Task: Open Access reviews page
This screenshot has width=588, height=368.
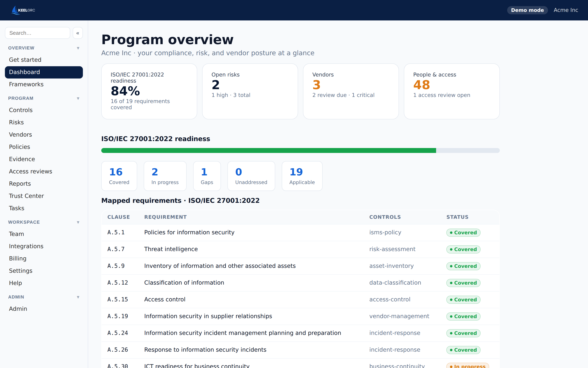Action: coord(44,171)
